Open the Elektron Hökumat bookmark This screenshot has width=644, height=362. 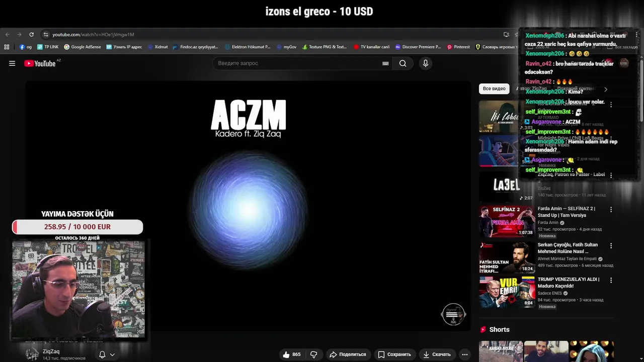(x=248, y=47)
